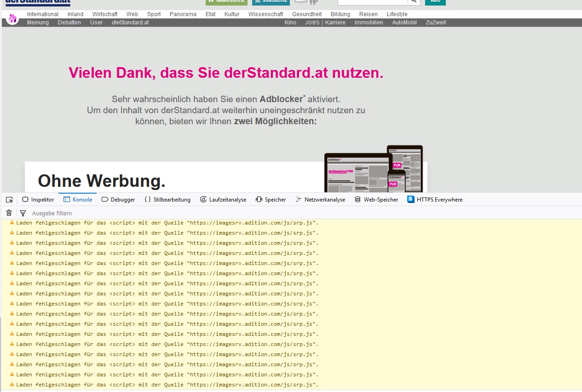Go to the Panorama section

183,14
